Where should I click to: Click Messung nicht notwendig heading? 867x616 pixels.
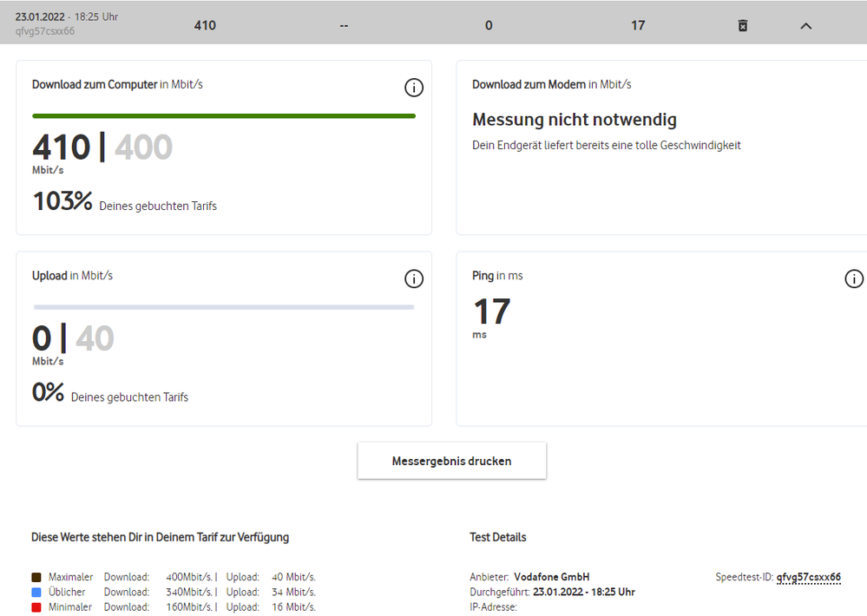pyautogui.click(x=575, y=120)
